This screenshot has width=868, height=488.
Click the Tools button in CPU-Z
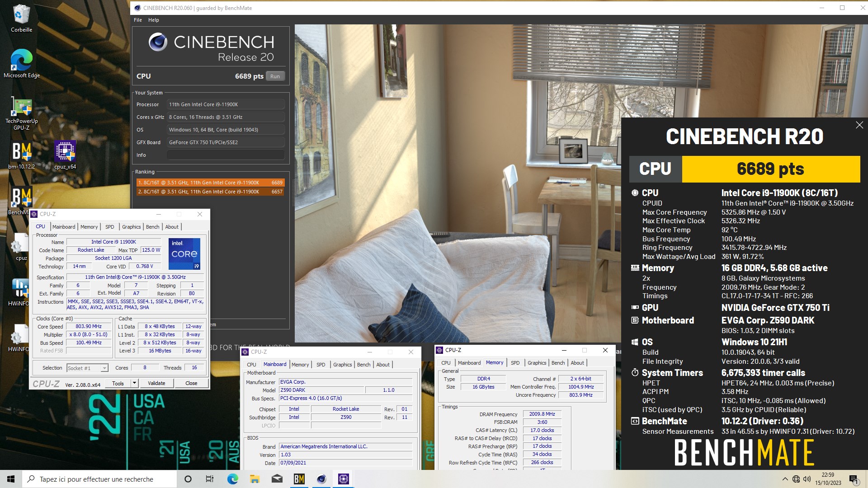[x=118, y=383]
